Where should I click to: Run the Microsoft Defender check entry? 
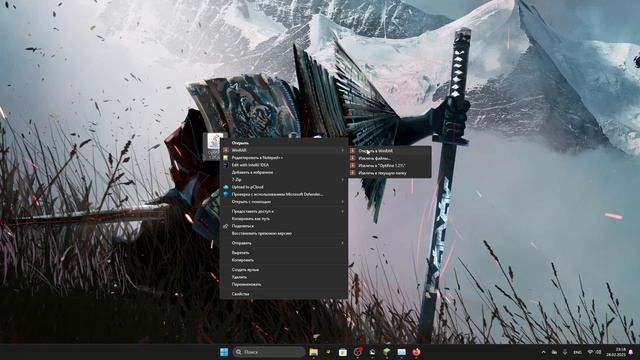pos(284,194)
